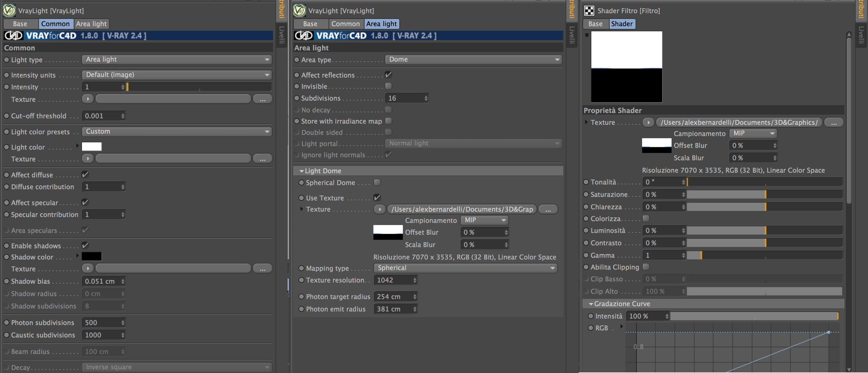Screen dimensions: 868x373
Task: Open browse button for Shadow color Texture
Action: pos(262,269)
